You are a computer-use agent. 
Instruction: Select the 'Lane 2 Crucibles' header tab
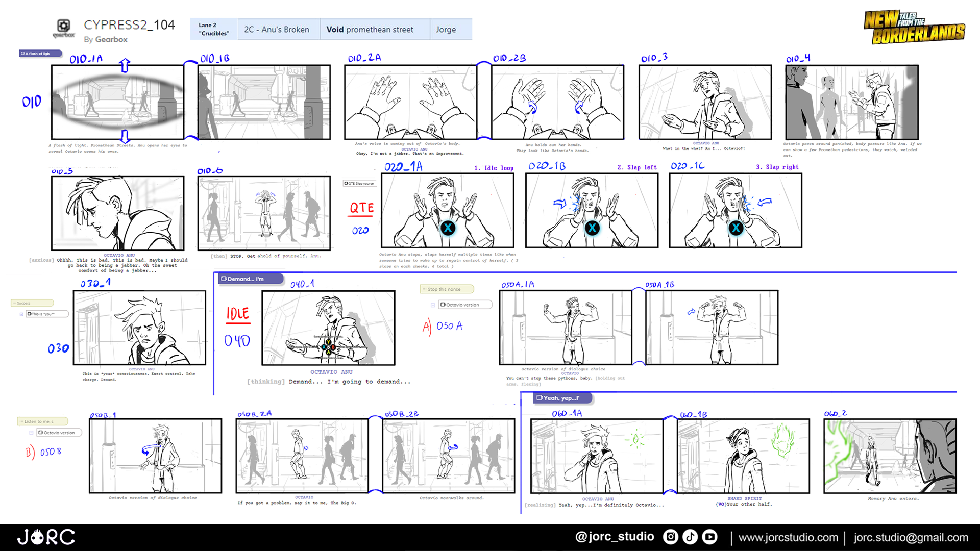(213, 29)
